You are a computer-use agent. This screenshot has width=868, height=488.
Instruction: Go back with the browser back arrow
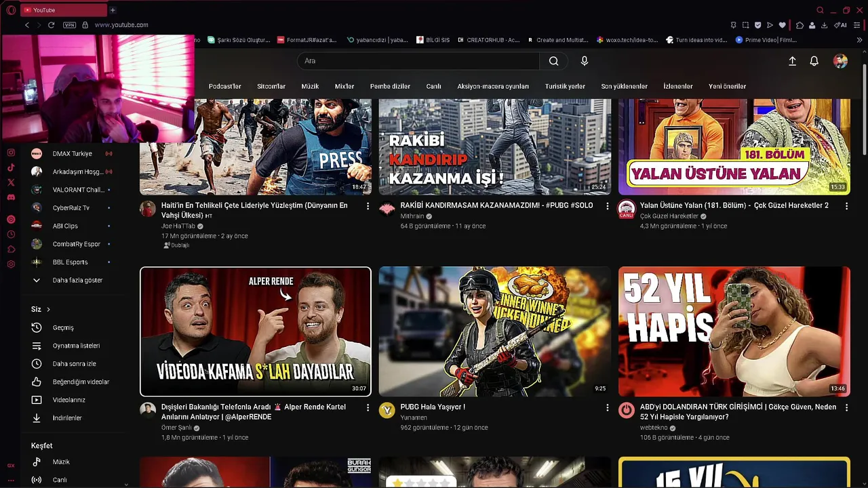27,25
